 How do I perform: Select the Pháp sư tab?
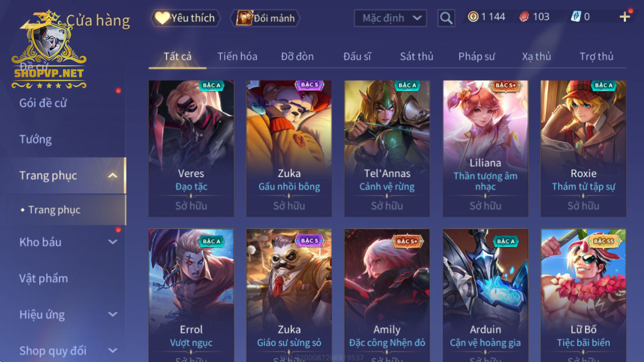point(476,56)
